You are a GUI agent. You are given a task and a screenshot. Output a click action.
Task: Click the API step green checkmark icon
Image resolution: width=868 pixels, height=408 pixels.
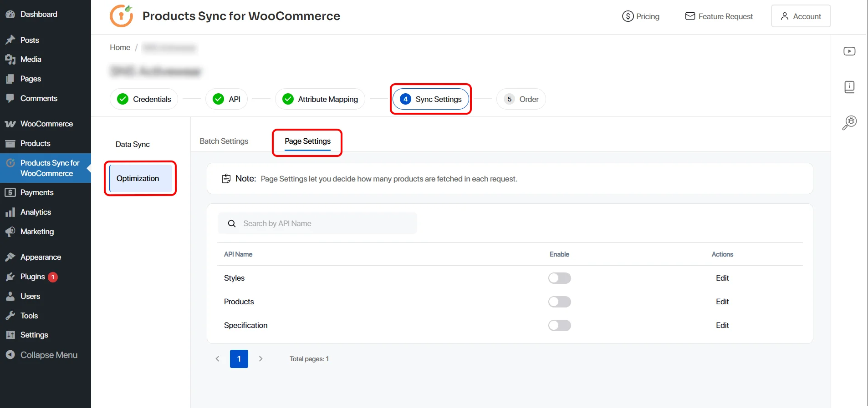pyautogui.click(x=218, y=99)
